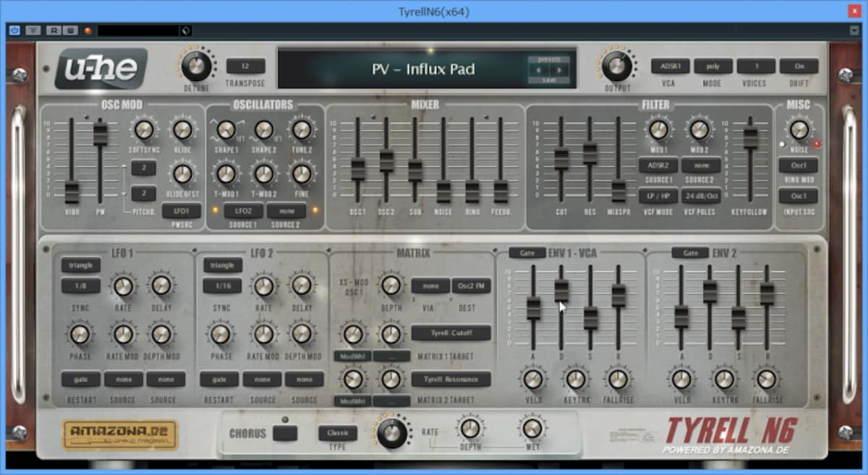
Task: Open Matrix 1 ModWhl source selector
Action: coord(352,356)
